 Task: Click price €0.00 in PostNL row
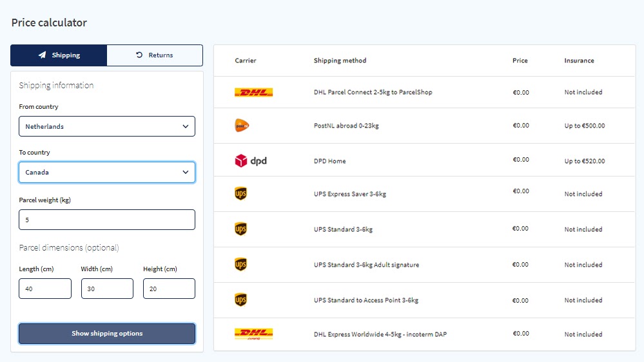[x=521, y=125]
